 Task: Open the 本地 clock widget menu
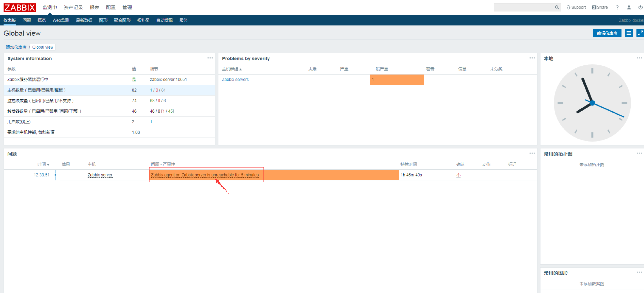[639, 58]
